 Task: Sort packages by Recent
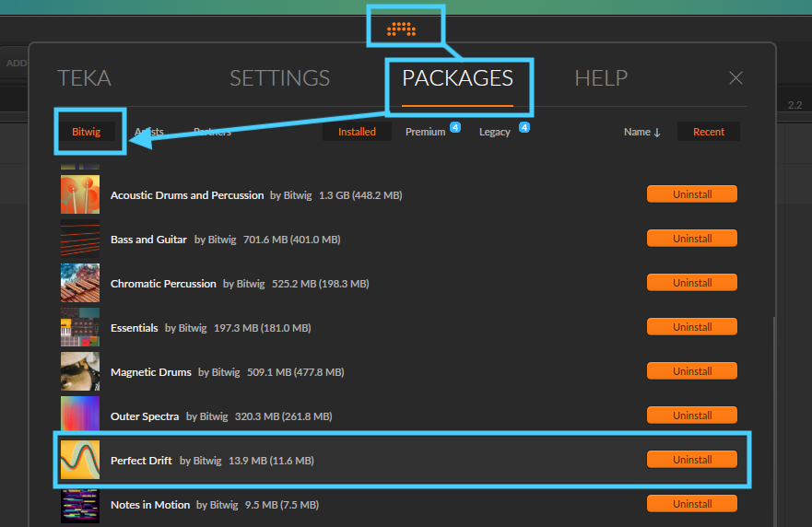709,132
